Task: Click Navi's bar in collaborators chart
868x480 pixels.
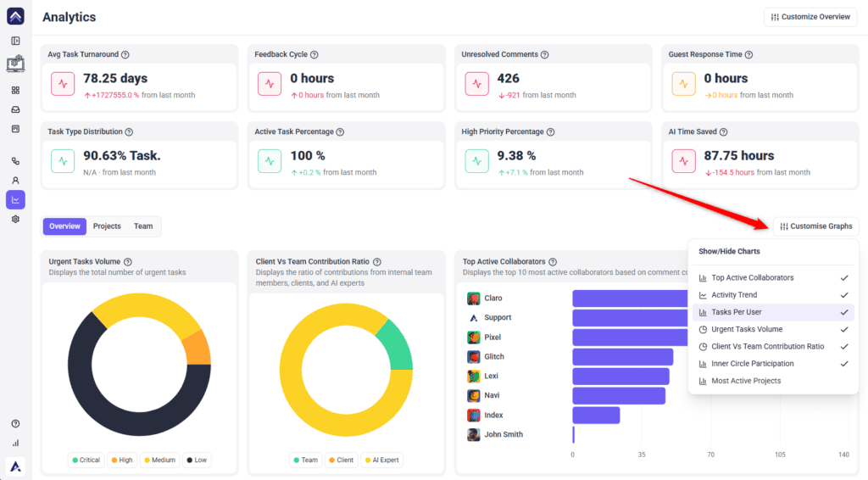Action: coord(619,396)
